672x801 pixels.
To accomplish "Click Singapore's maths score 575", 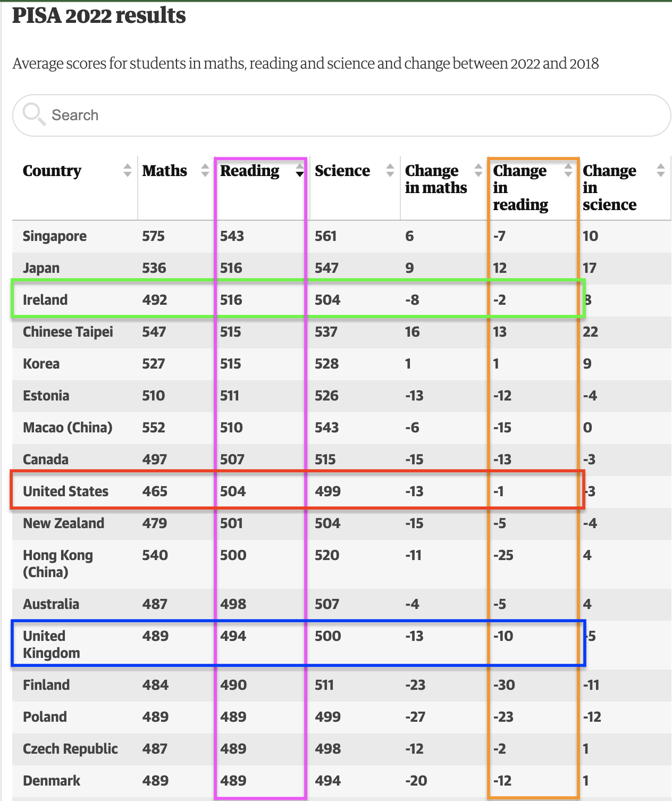I will click(x=153, y=236).
